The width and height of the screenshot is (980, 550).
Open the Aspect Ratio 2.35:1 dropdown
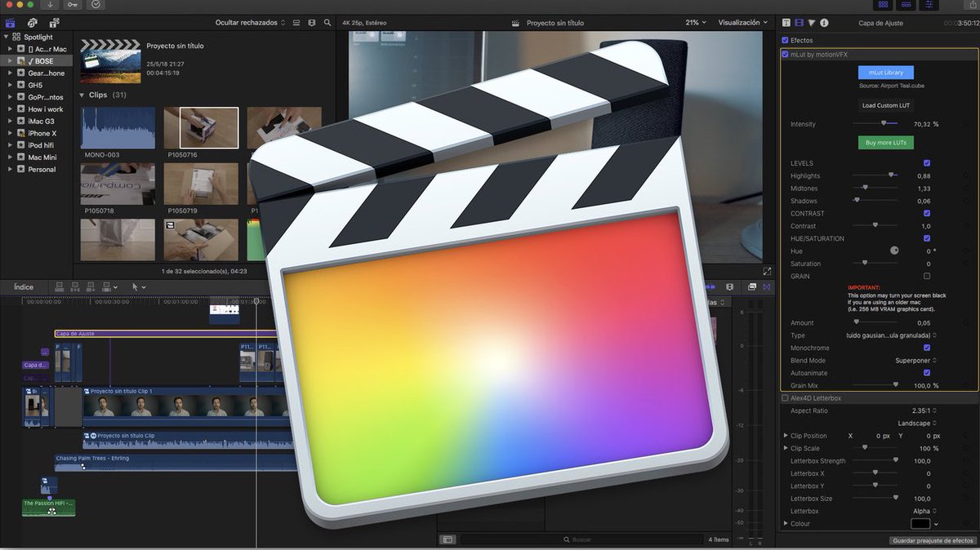[x=924, y=410]
